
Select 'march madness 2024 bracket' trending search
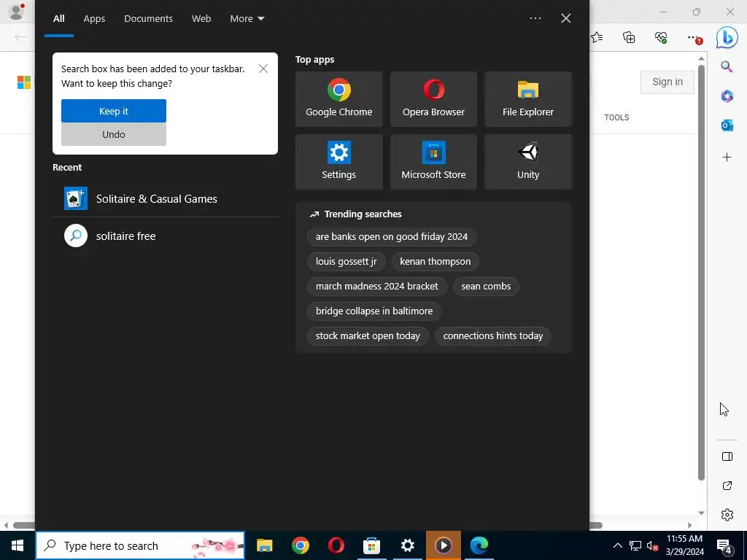(x=376, y=286)
